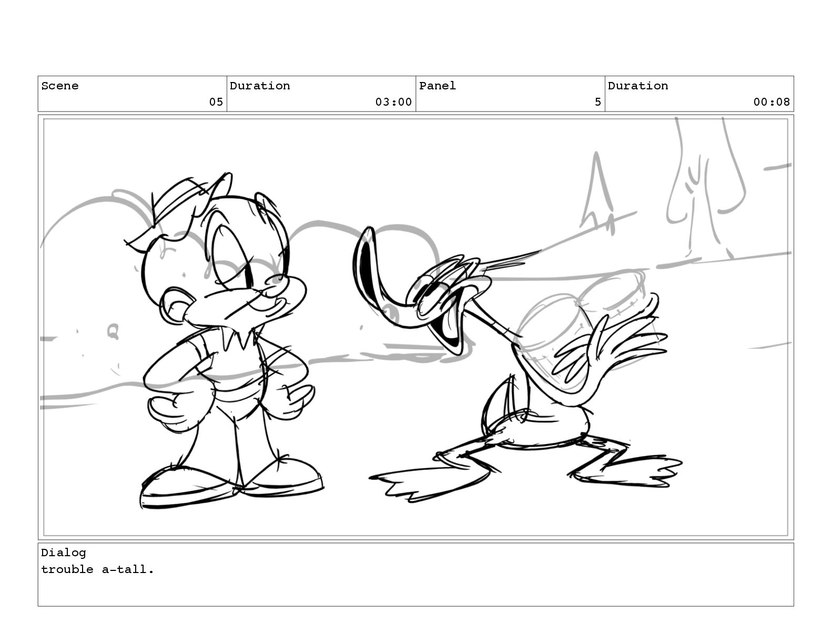Select the panel number 5

[x=598, y=102]
